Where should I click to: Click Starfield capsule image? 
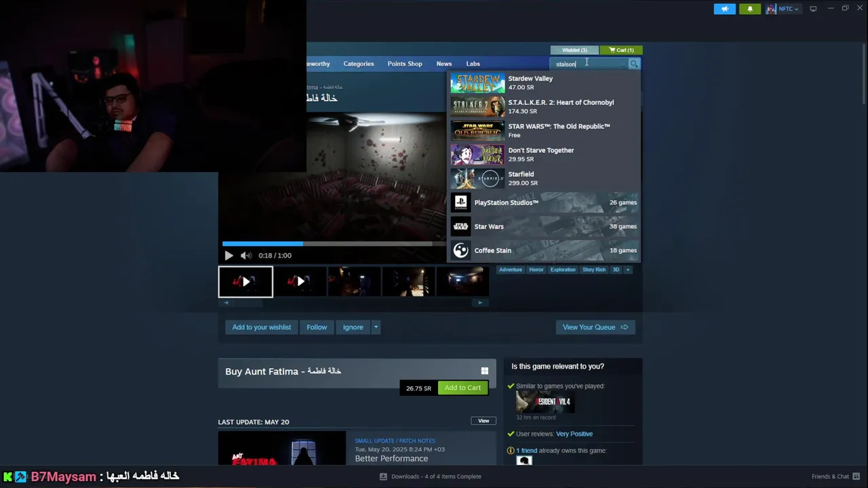tap(477, 178)
